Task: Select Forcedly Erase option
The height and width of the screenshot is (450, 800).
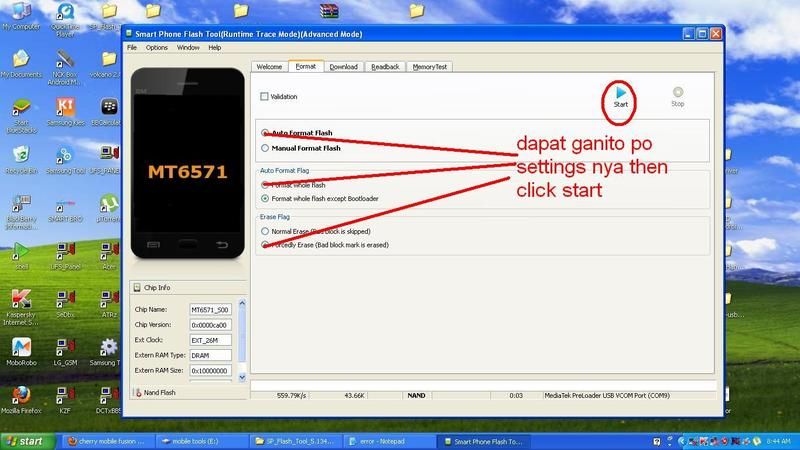Action: (265, 245)
